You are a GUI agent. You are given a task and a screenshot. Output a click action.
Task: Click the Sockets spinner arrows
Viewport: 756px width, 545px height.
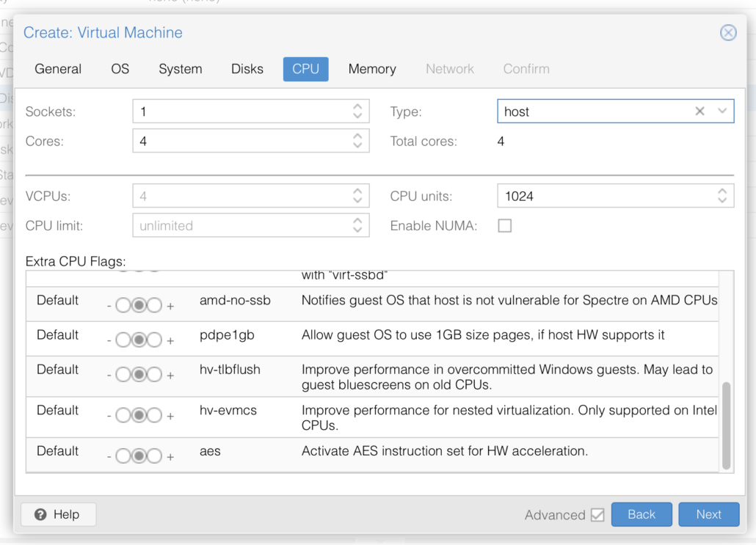click(357, 111)
